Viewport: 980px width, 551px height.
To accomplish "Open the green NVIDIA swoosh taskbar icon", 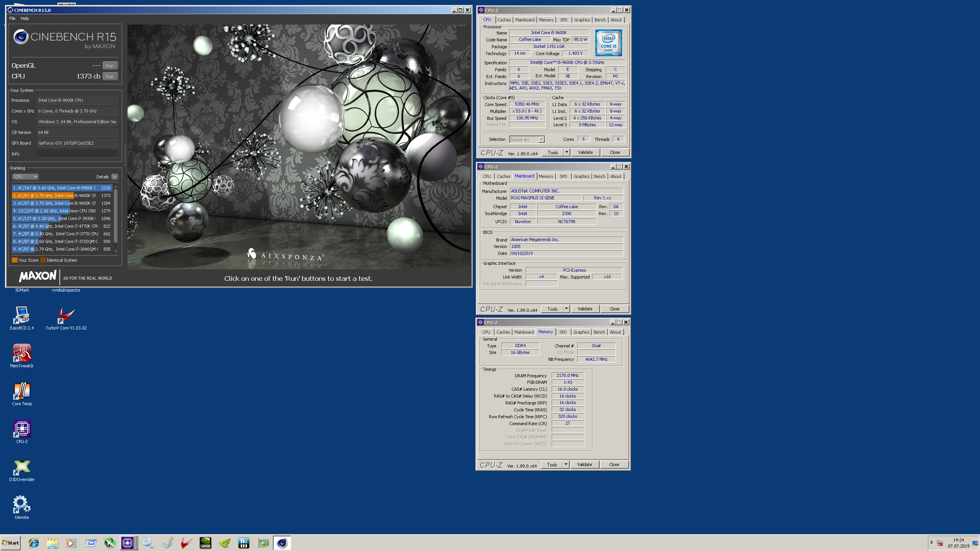I will (225, 543).
